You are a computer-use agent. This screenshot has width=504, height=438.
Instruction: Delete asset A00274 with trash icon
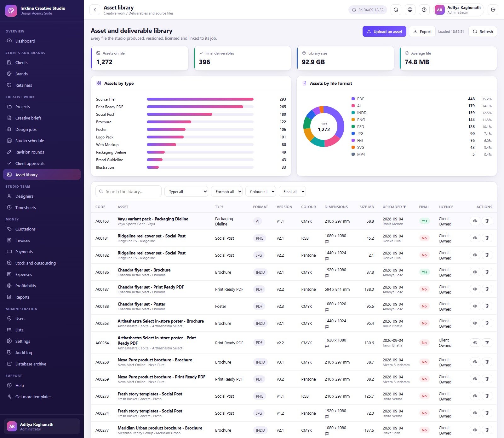click(x=487, y=413)
